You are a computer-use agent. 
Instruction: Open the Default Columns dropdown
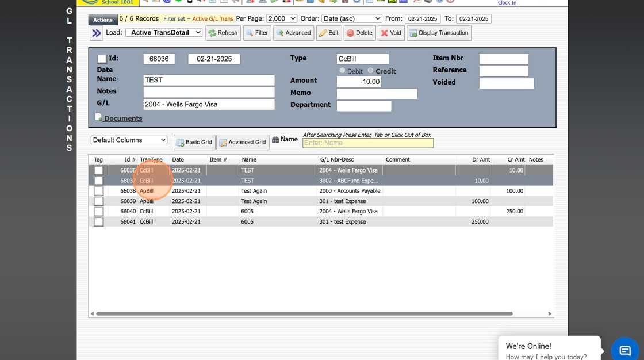coord(129,140)
